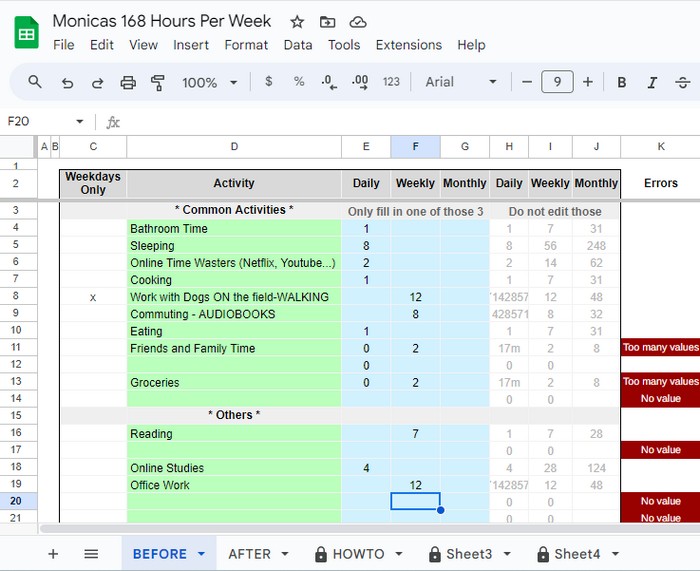Open Sheet4 tab menu arrow
Viewport: 700px width, 571px height.
pyautogui.click(x=615, y=554)
